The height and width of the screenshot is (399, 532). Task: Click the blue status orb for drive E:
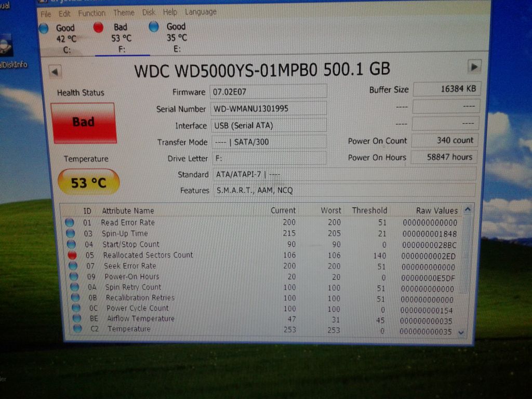point(154,26)
